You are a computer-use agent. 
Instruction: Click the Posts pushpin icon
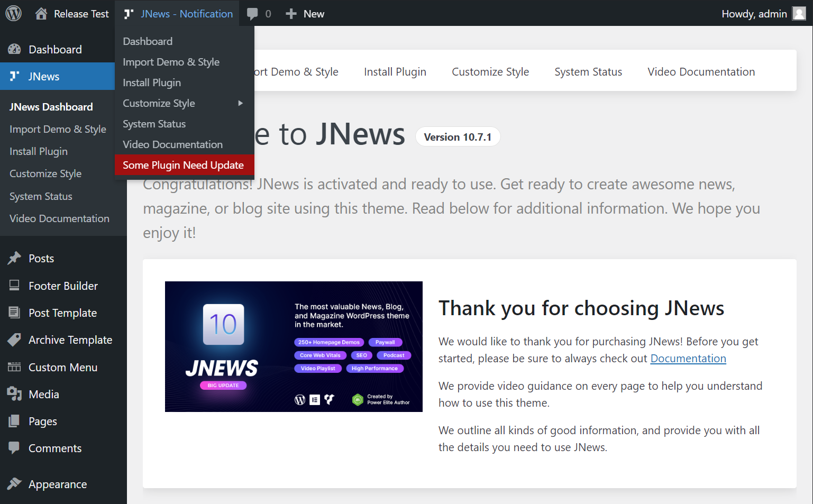pyautogui.click(x=14, y=258)
